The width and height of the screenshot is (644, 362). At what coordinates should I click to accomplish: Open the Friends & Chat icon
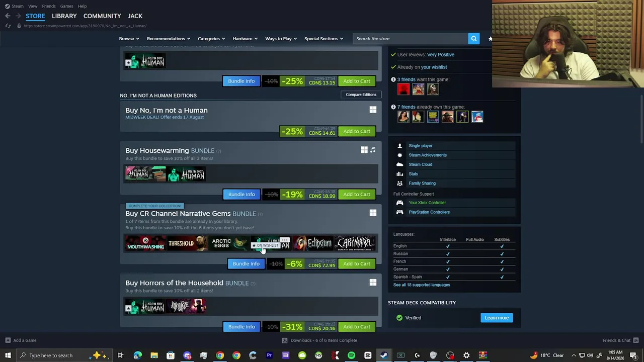636,340
